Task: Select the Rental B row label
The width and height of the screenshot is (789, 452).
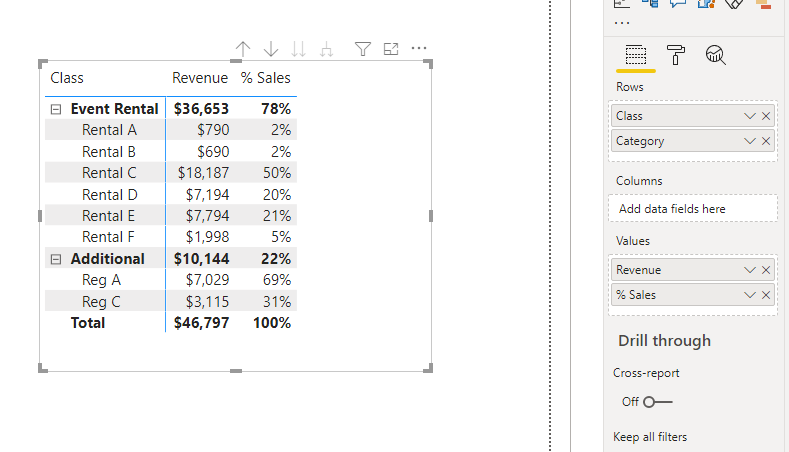Action: click(x=109, y=152)
